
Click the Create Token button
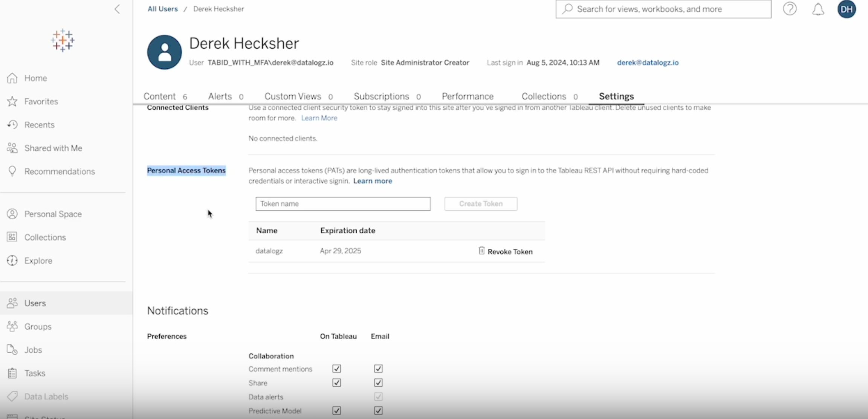coord(480,204)
